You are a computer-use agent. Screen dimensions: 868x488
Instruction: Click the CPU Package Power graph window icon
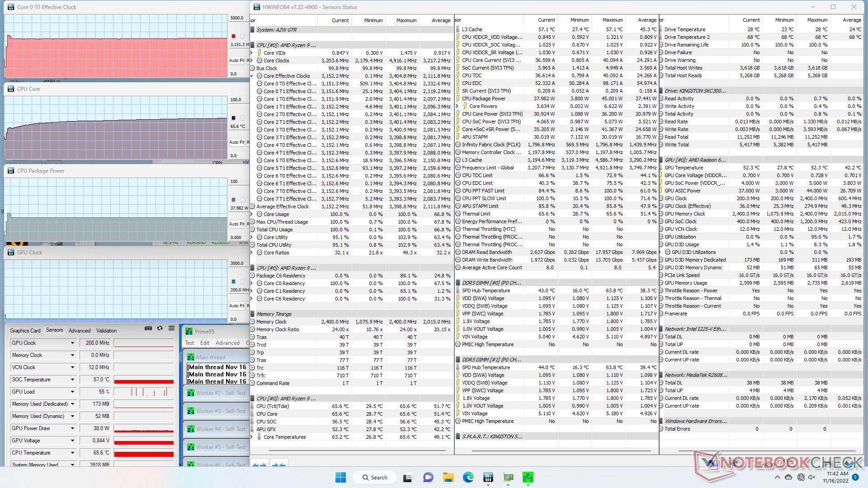(11, 171)
